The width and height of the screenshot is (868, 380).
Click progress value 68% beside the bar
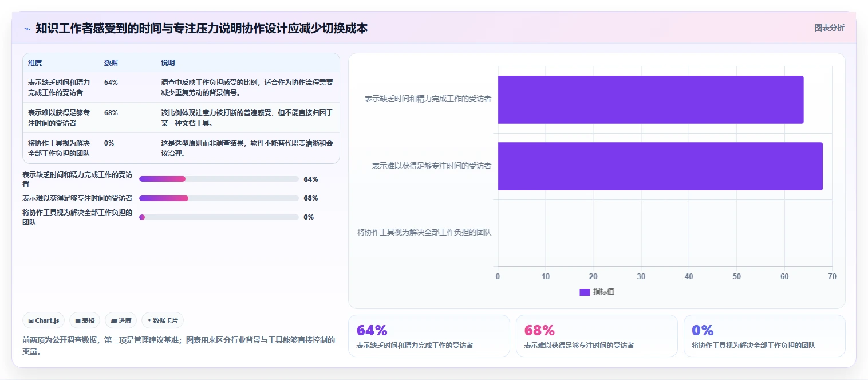[x=311, y=198]
